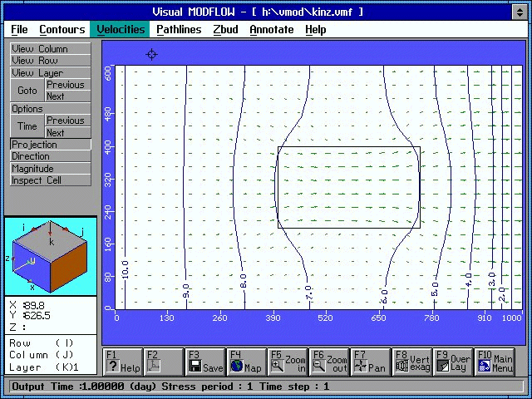Click the y-axis label 320
The height and width of the screenshot is (399, 532).
[x=108, y=180]
